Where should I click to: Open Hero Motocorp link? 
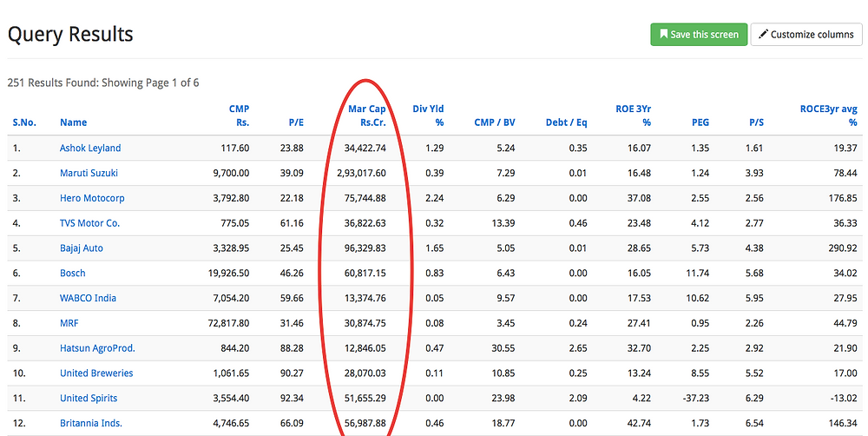tap(92, 198)
